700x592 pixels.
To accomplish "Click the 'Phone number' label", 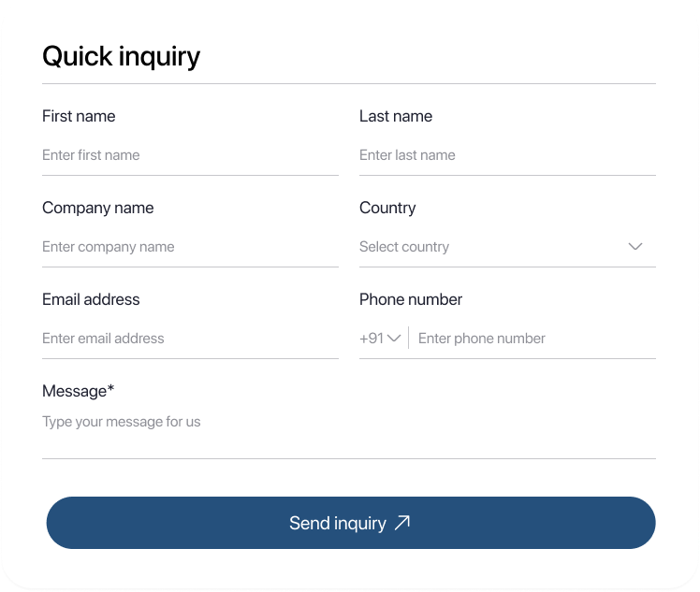I will [x=411, y=299].
